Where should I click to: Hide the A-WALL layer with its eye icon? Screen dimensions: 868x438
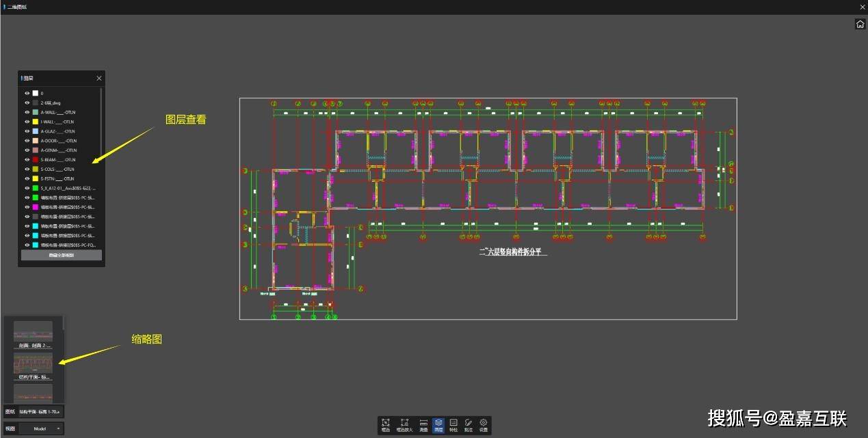27,112
